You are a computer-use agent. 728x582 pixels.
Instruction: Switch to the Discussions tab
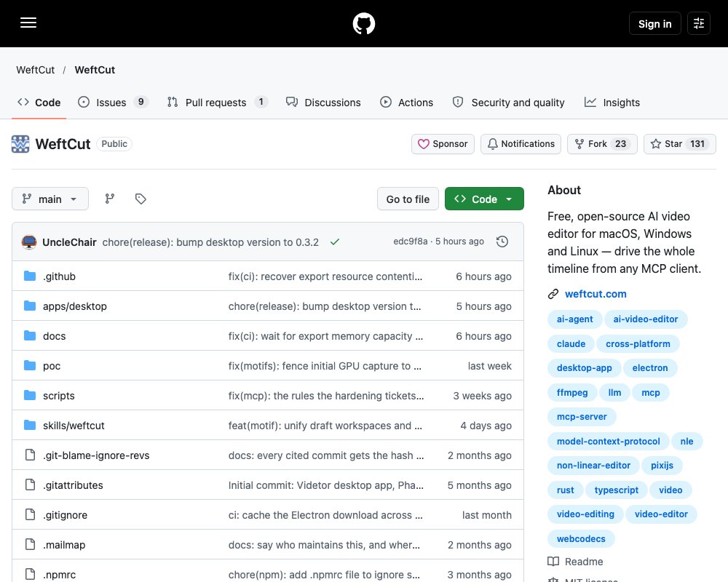coord(323,102)
